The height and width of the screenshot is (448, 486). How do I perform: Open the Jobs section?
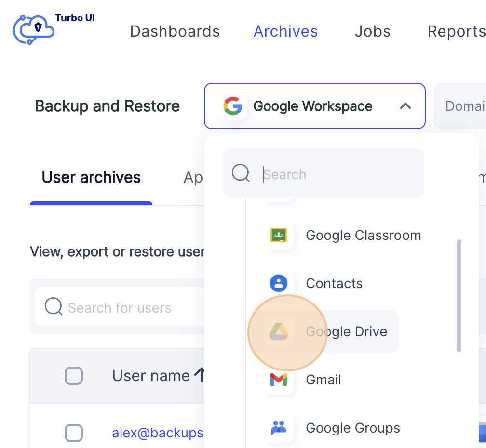[x=372, y=31]
